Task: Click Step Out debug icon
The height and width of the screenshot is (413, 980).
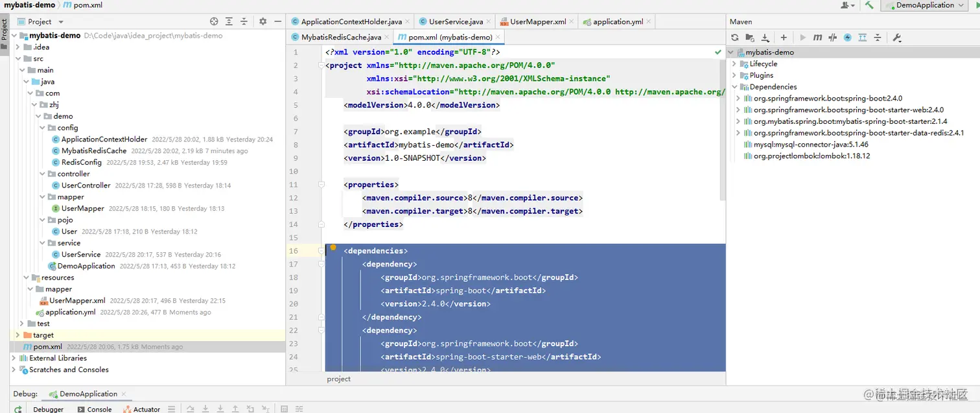Action: click(235, 409)
